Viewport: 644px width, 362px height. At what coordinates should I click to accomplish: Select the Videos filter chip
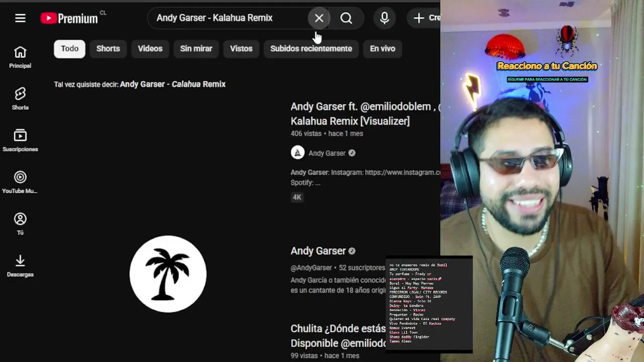(150, 49)
